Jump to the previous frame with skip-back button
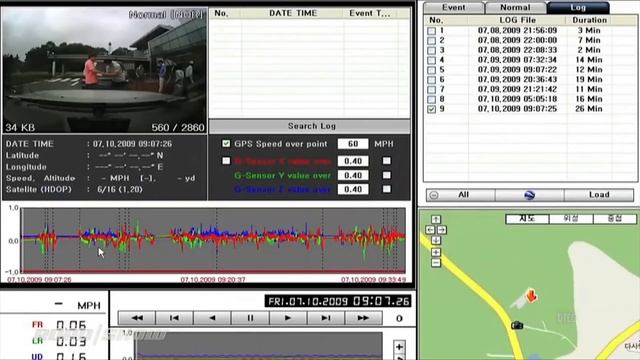This screenshot has width=640, height=360. tap(174, 318)
